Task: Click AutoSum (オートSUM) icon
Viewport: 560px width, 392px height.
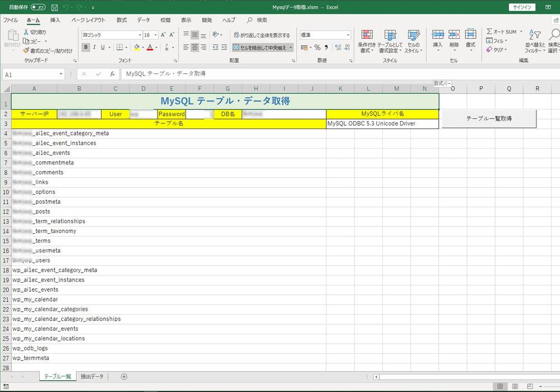Action: click(489, 31)
